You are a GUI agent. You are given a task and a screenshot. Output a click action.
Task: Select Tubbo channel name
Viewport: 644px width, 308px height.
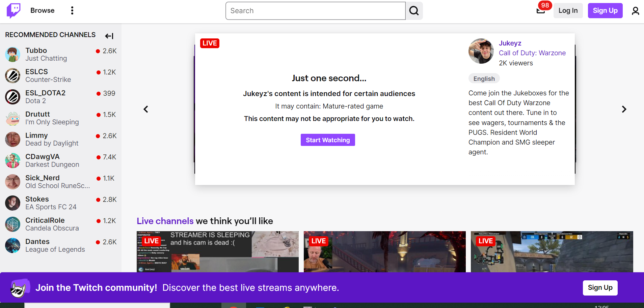pyautogui.click(x=36, y=51)
